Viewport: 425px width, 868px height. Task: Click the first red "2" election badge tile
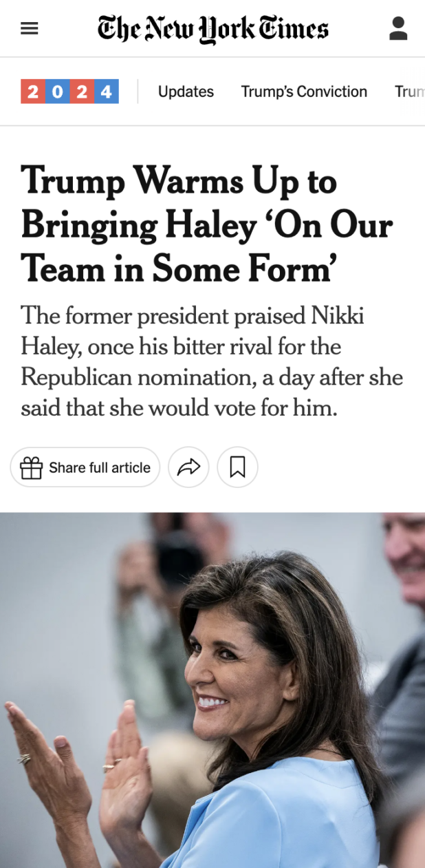(33, 92)
